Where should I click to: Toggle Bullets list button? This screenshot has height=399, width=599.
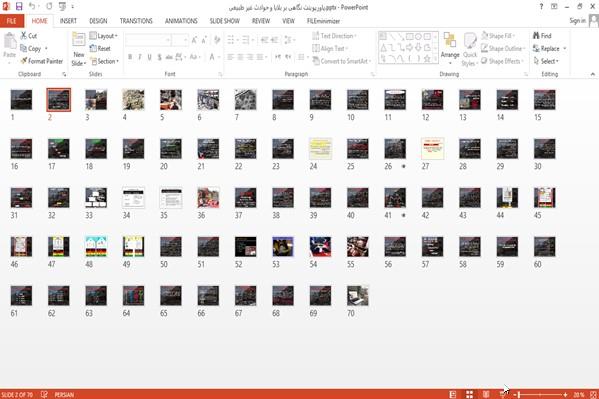click(x=231, y=40)
